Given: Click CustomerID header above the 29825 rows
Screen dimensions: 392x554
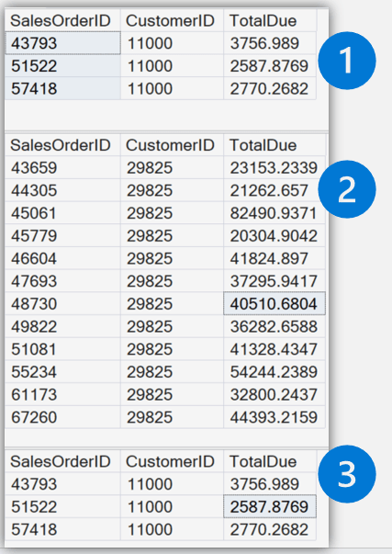Looking at the screenshot, I should tap(172, 145).
